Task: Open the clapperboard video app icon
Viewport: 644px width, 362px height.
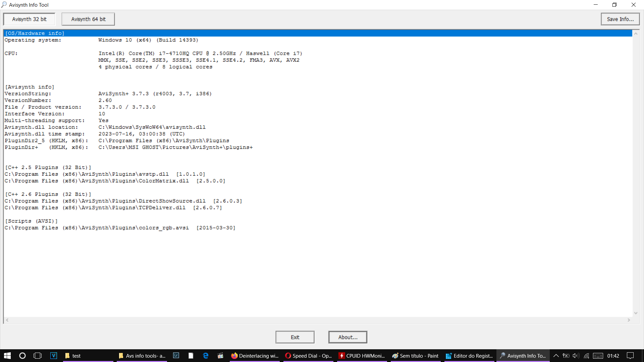Action: pos(220,356)
